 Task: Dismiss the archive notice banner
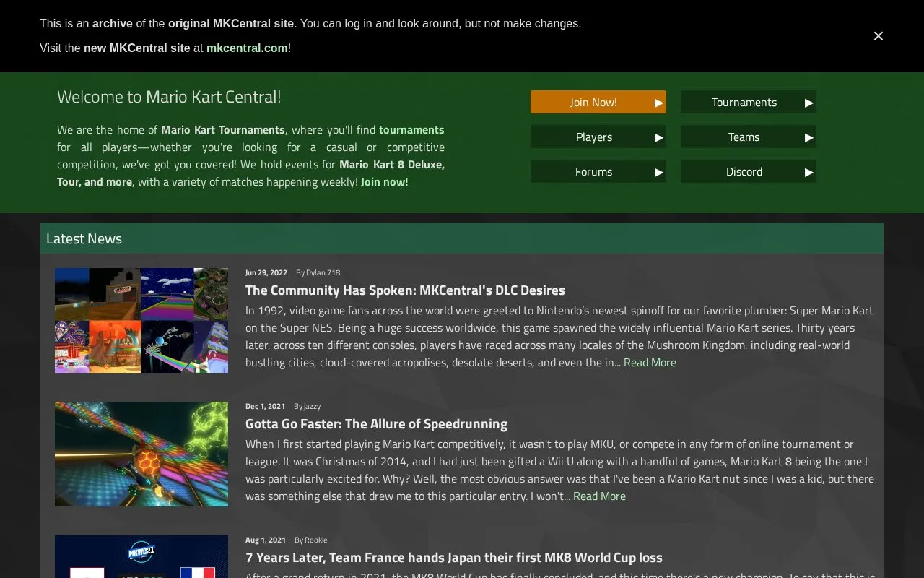click(x=878, y=36)
